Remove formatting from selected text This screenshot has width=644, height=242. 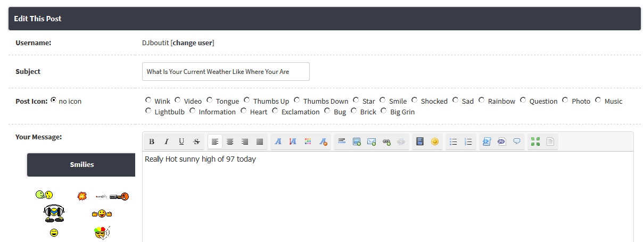pyautogui.click(x=323, y=141)
